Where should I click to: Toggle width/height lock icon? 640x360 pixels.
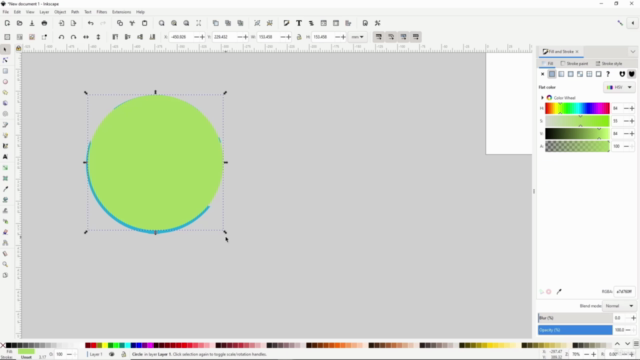(x=299, y=37)
